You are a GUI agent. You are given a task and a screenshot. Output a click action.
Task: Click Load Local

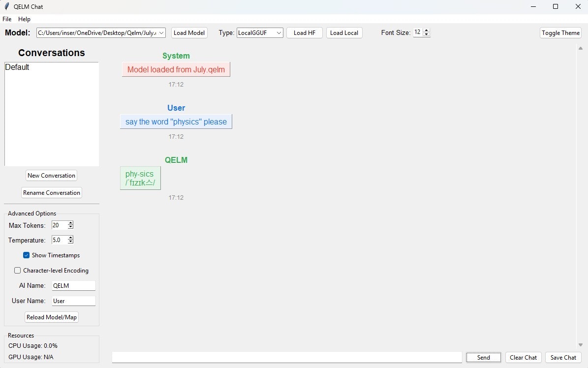[x=344, y=32]
